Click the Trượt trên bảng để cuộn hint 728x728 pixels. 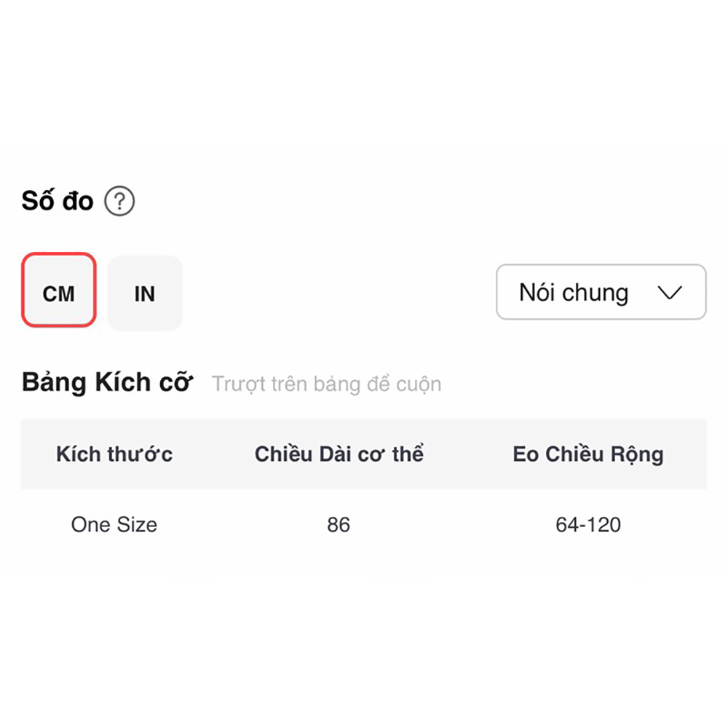tap(326, 384)
